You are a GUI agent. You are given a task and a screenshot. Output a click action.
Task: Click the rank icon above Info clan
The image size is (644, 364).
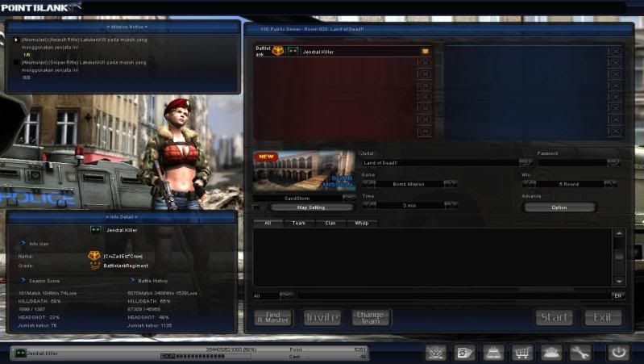click(96, 230)
